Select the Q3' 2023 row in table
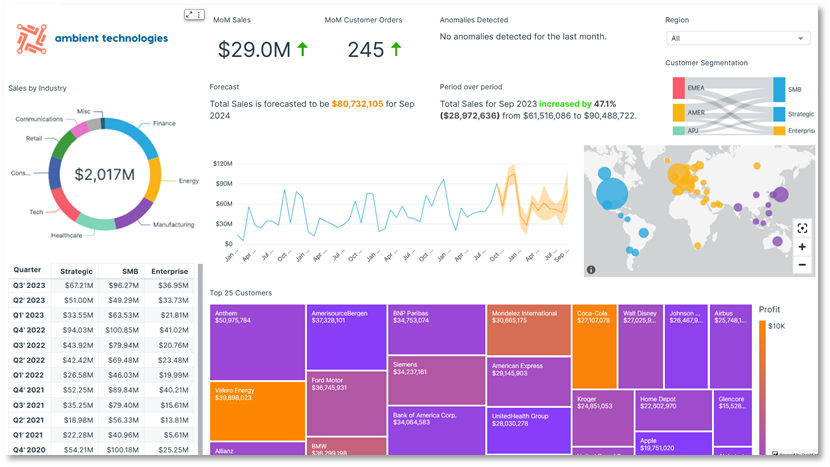 point(100,285)
